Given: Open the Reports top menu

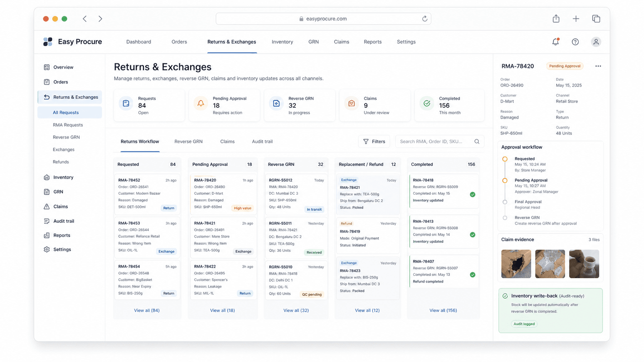Looking at the screenshot, I should [x=372, y=42].
